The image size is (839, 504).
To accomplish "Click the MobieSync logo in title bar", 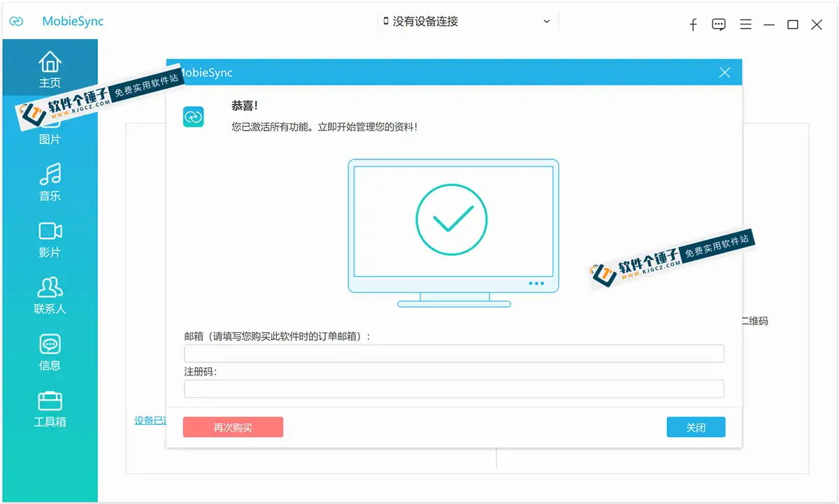I will tap(16, 22).
